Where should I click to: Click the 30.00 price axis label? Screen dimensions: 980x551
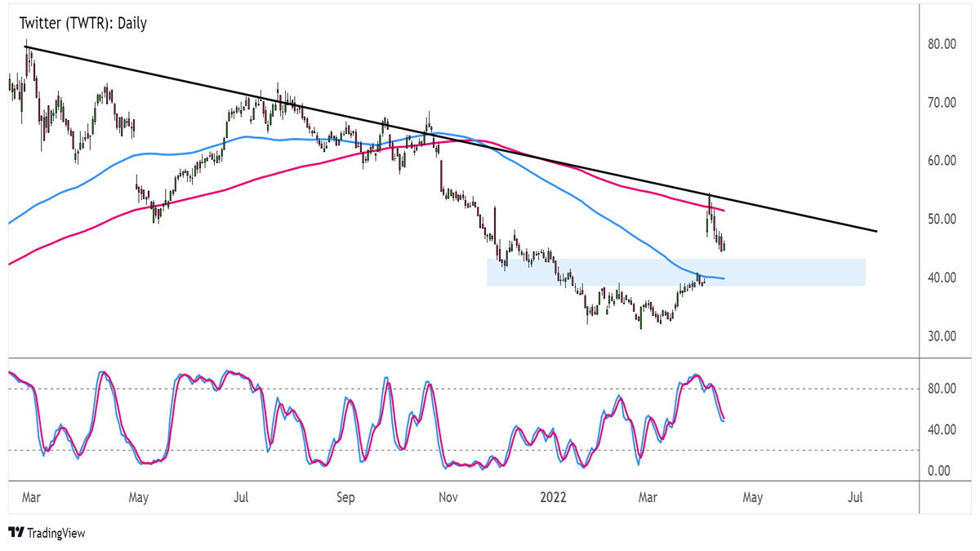tap(943, 336)
